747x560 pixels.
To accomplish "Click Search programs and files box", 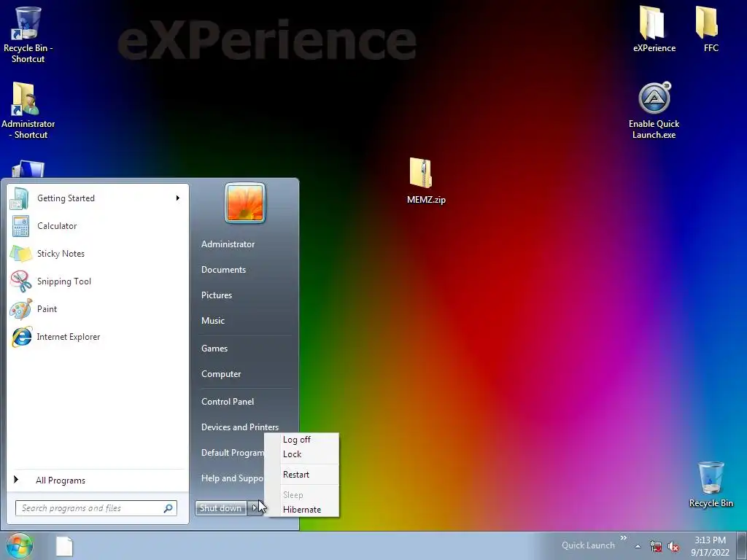I will coord(96,508).
